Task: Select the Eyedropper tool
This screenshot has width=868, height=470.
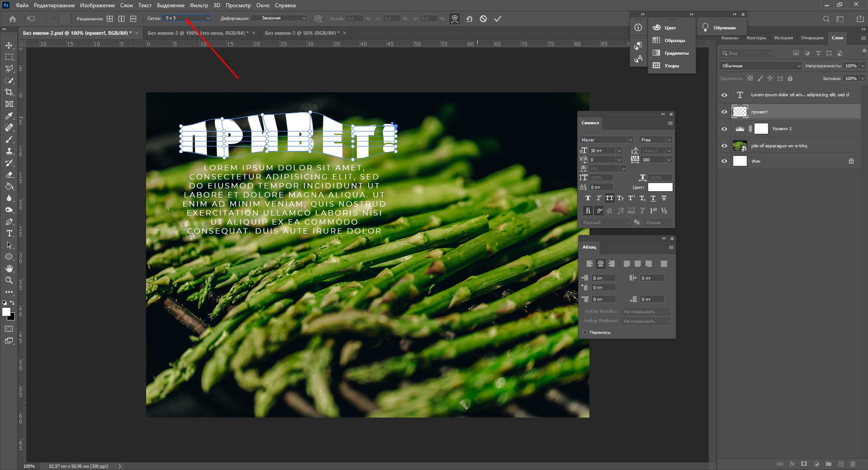Action: (x=9, y=116)
